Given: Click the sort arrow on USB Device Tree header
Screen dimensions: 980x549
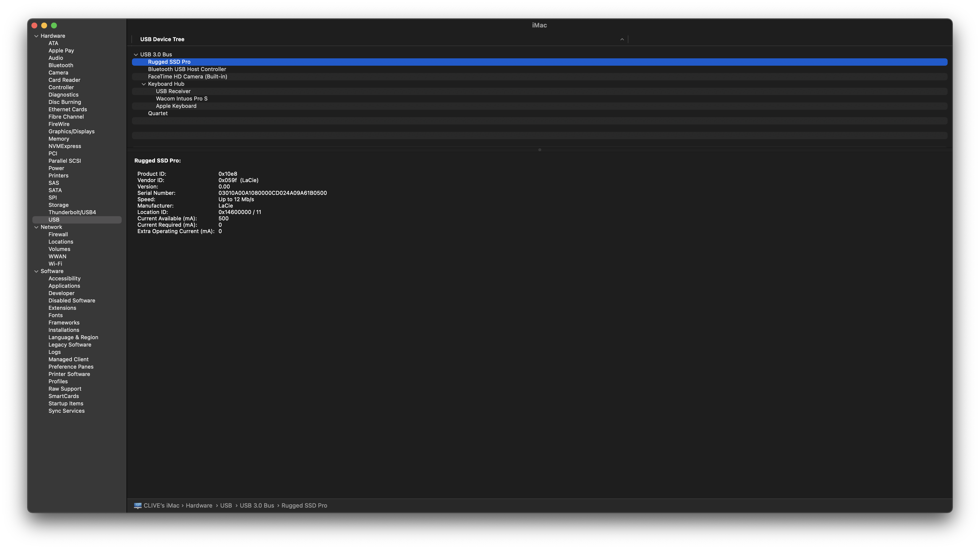Looking at the screenshot, I should (622, 39).
